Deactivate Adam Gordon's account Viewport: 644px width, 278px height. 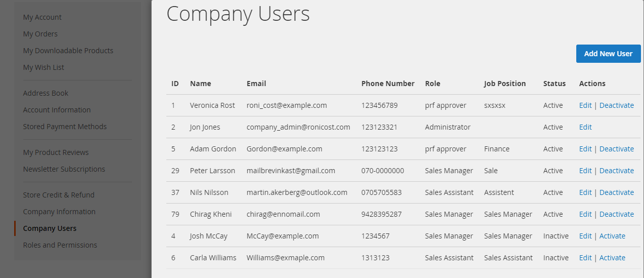(x=617, y=149)
